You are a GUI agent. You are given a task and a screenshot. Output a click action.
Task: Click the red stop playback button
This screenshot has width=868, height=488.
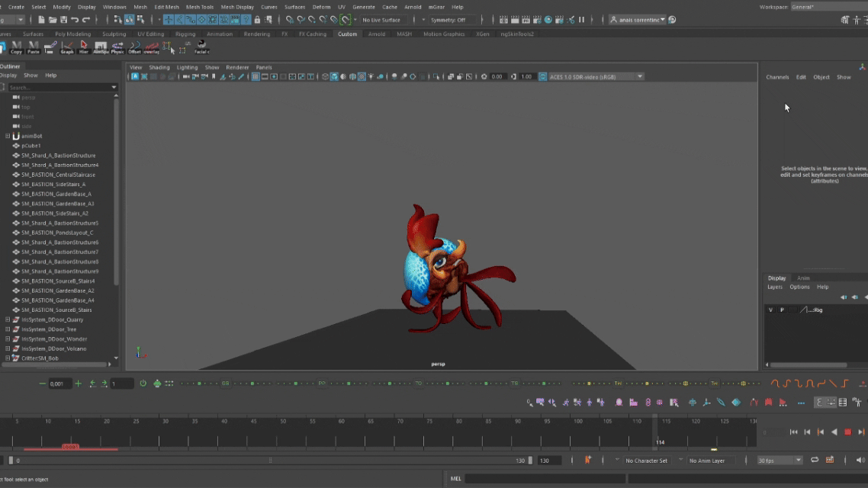click(847, 432)
